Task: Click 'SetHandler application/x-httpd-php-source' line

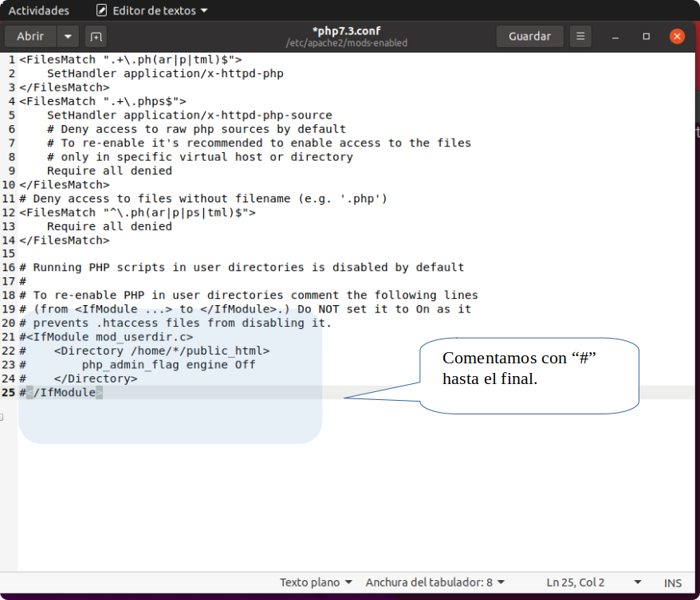Action: click(189, 115)
